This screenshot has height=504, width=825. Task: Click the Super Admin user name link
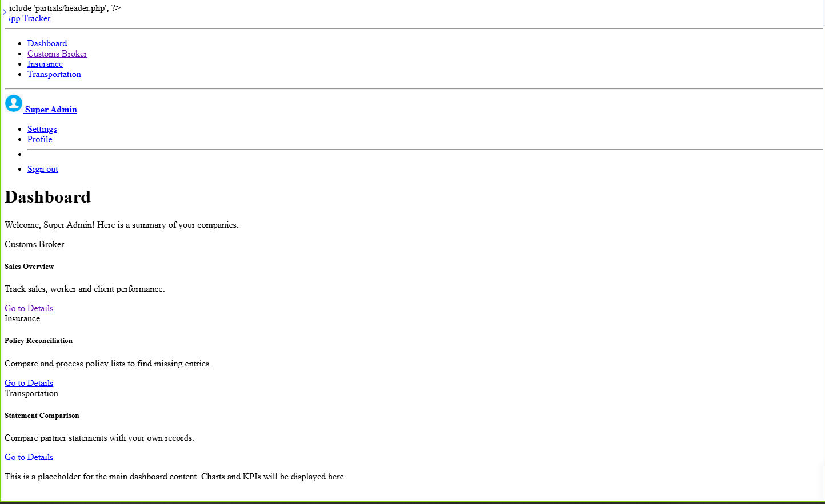point(51,110)
